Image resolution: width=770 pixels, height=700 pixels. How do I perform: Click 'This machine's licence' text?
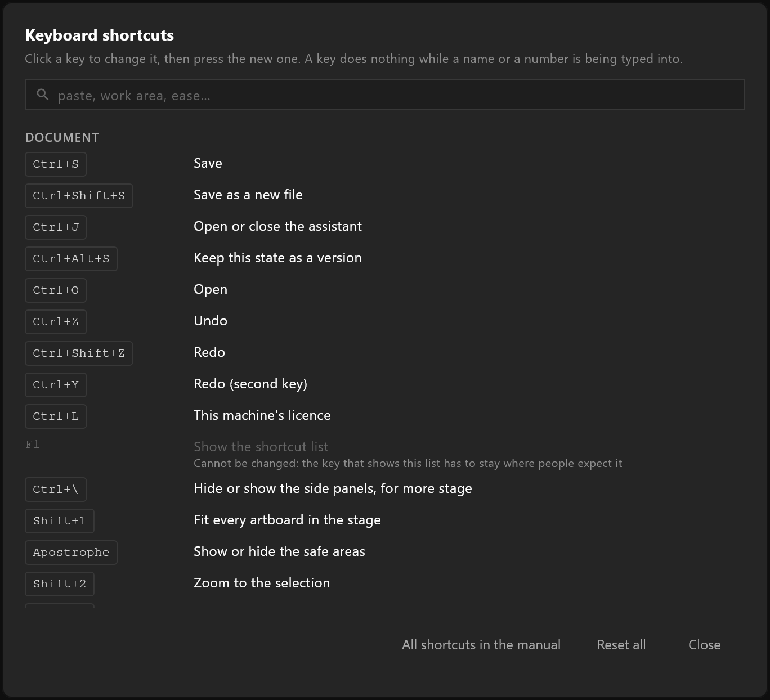(262, 415)
